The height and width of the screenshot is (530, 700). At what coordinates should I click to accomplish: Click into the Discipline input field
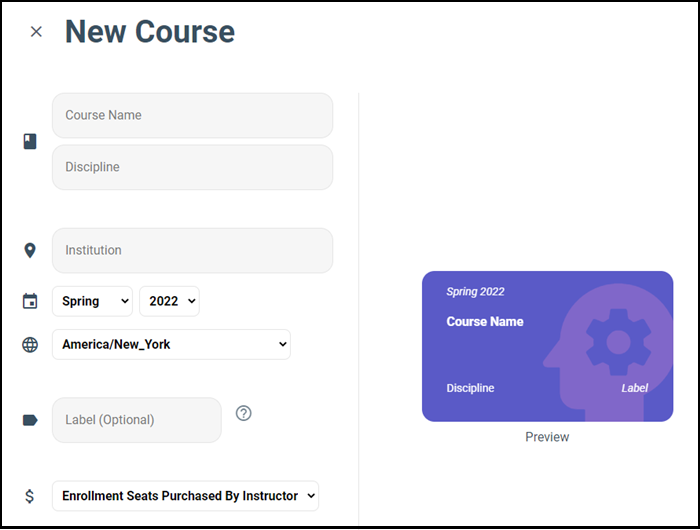(192, 168)
